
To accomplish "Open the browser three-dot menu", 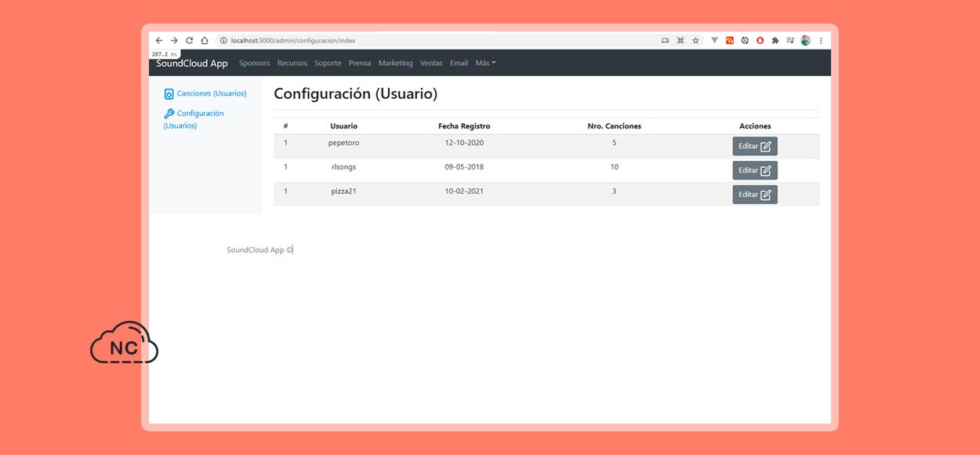I will 821,40.
